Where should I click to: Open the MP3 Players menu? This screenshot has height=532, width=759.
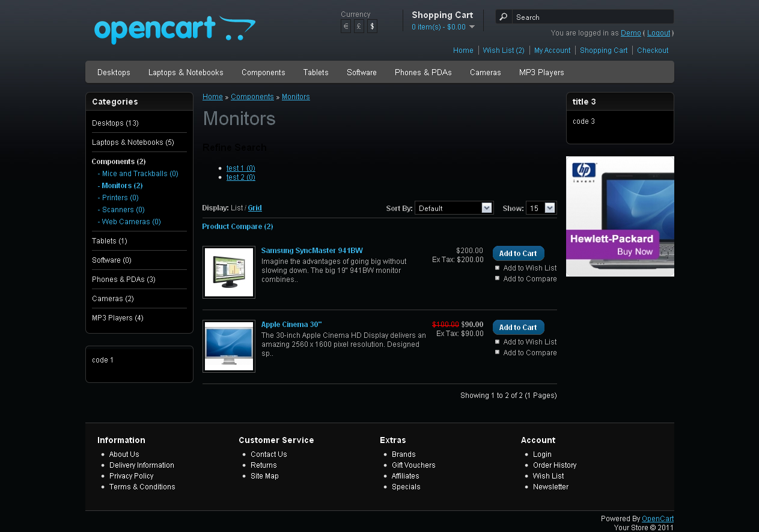(541, 72)
